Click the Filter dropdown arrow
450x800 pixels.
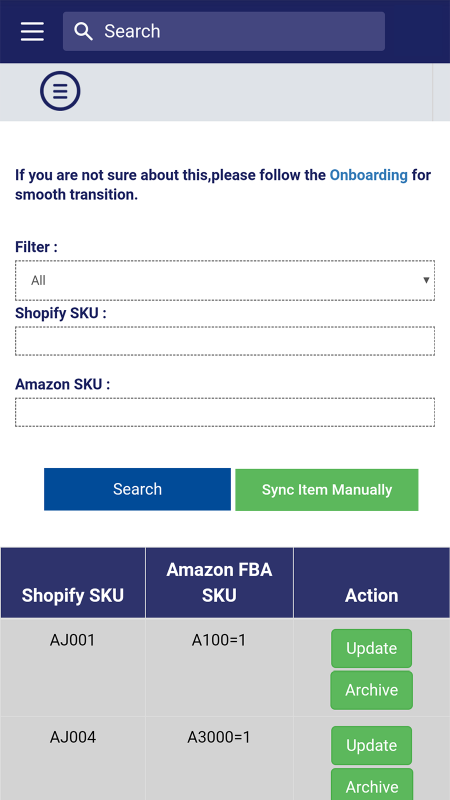[x=426, y=280]
